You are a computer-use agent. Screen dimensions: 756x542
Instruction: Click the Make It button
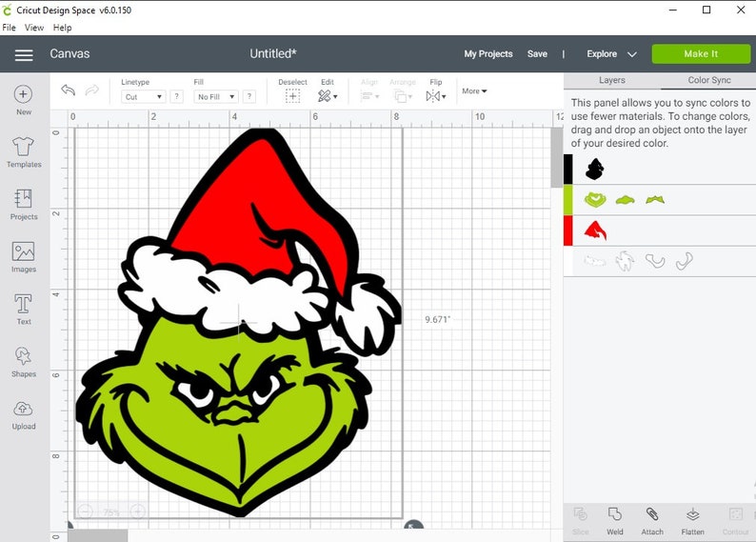[701, 54]
